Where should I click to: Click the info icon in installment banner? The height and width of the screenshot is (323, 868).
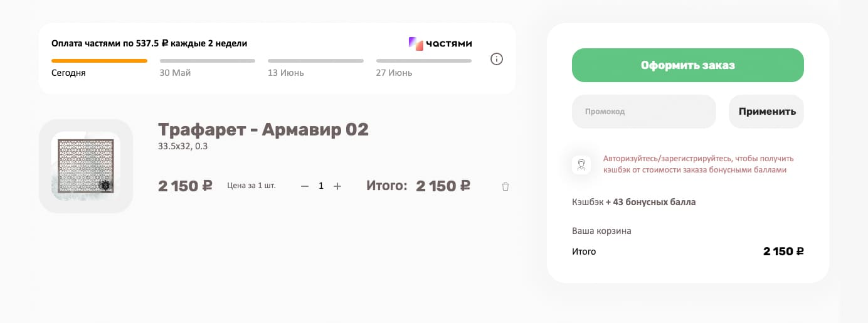[497, 60]
